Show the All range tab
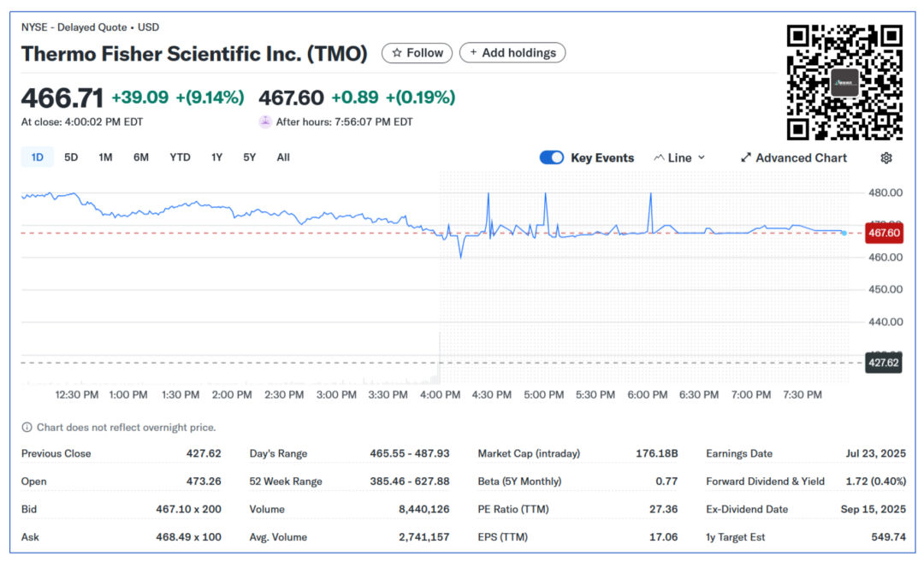The width and height of the screenshot is (924, 562). click(x=283, y=157)
